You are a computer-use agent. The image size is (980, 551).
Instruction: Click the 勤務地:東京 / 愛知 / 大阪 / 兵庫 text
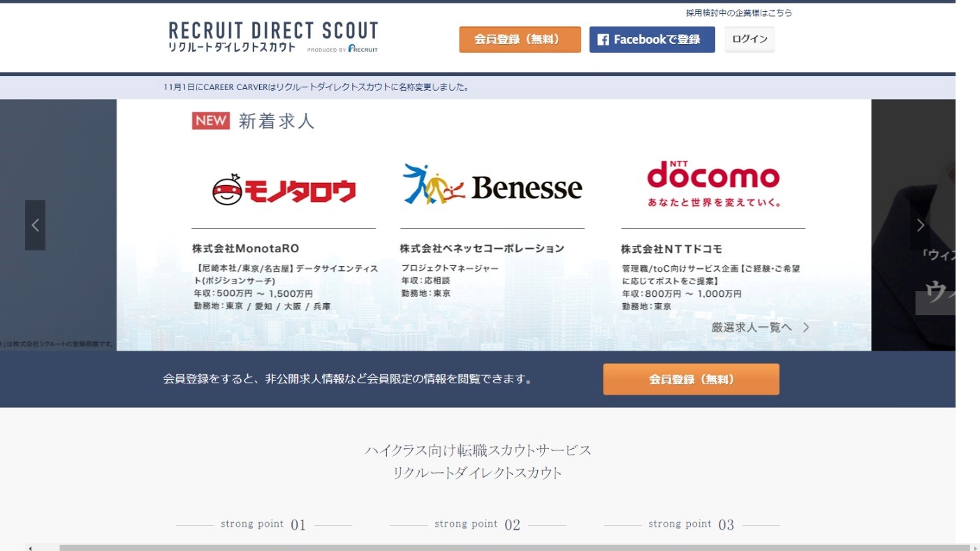click(262, 307)
